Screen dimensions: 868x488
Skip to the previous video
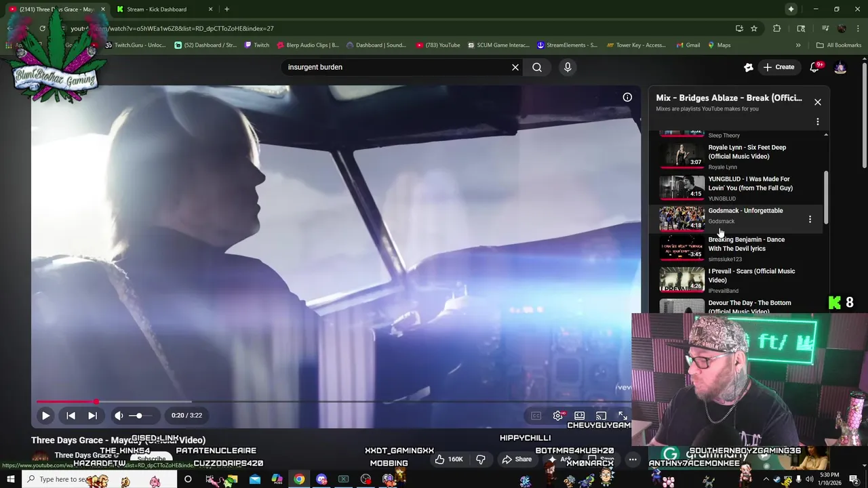click(x=71, y=415)
